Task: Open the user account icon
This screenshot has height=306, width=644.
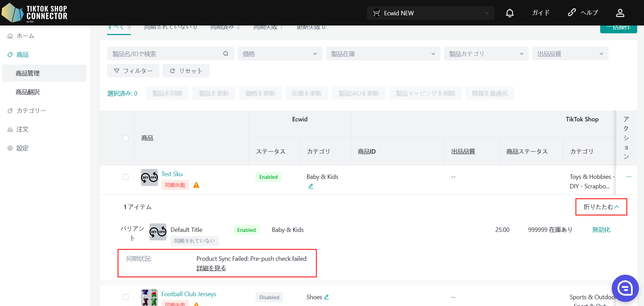Action: pyautogui.click(x=620, y=13)
